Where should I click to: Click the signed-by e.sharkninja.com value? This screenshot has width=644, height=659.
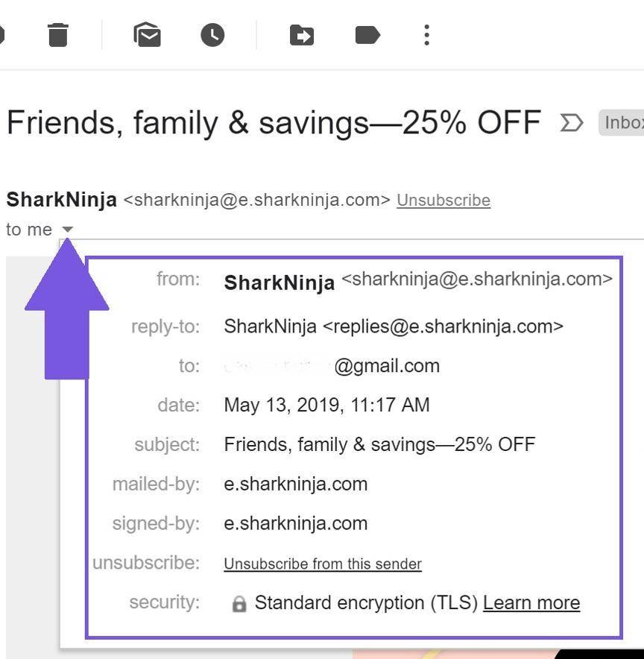295,523
